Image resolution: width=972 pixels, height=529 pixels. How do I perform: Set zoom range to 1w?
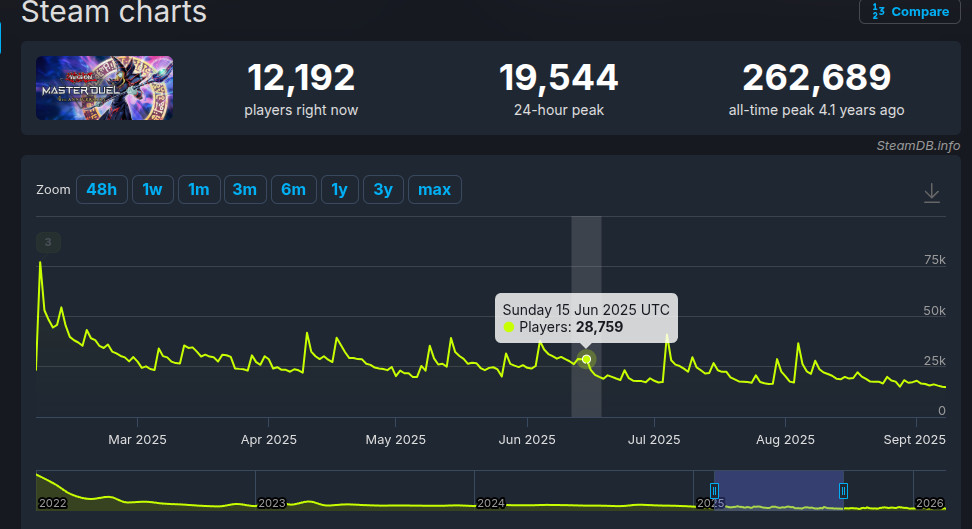coord(152,190)
